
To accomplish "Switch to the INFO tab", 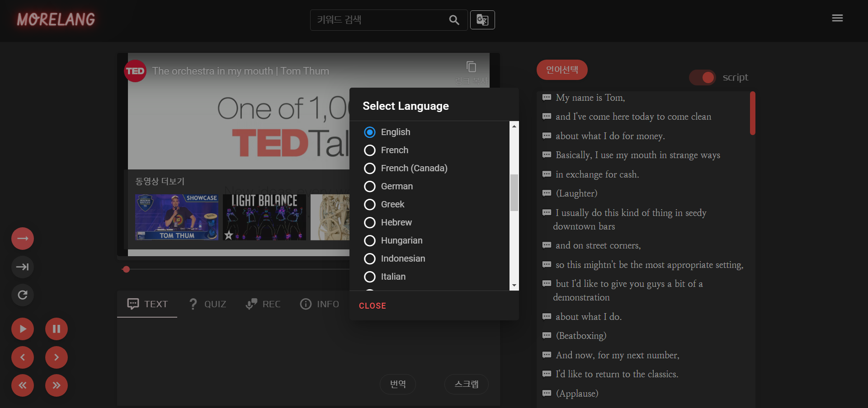I will point(320,304).
